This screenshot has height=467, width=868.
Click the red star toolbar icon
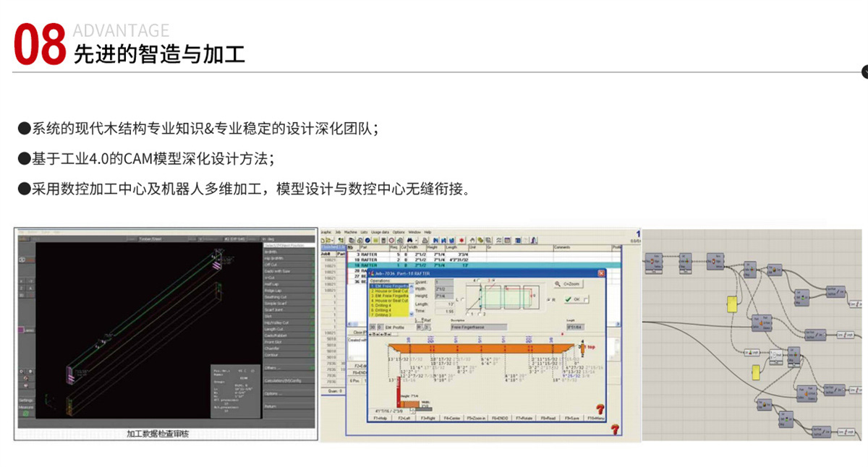461,239
